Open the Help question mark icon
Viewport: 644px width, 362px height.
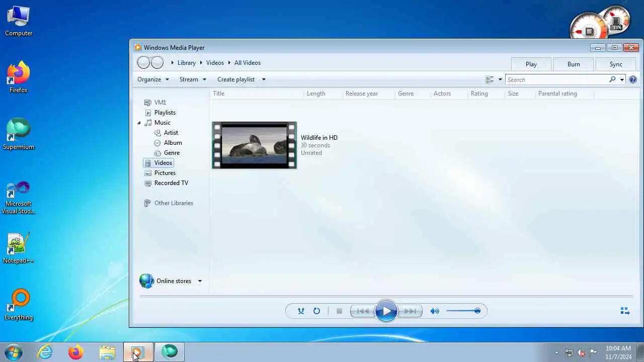click(x=633, y=79)
